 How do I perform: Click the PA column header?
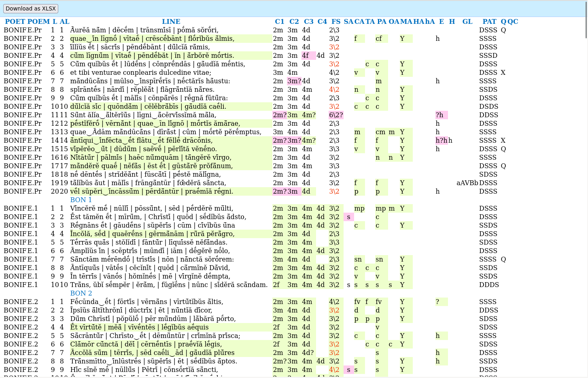382,21
